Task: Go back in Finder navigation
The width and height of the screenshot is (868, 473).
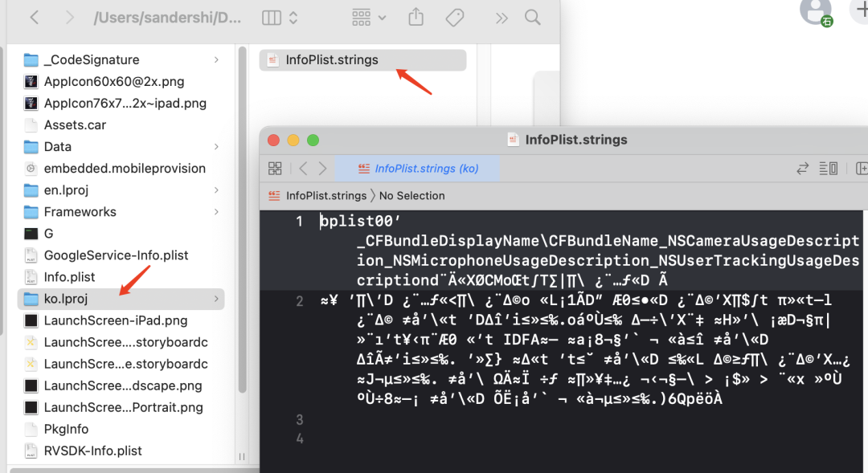Action: click(x=35, y=18)
